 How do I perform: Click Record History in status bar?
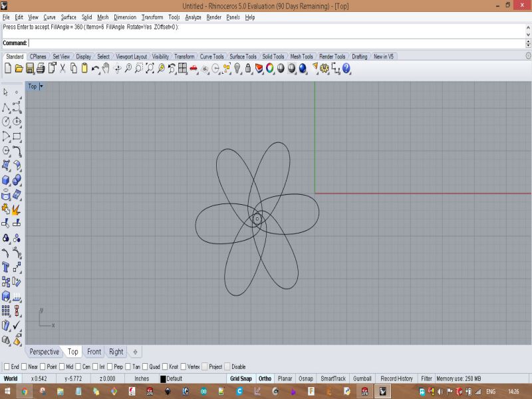click(x=396, y=378)
